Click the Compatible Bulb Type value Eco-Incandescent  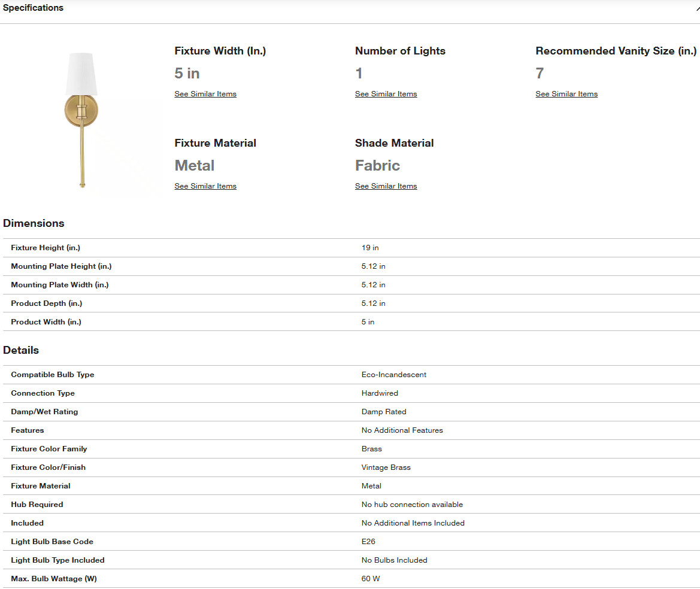[394, 375]
